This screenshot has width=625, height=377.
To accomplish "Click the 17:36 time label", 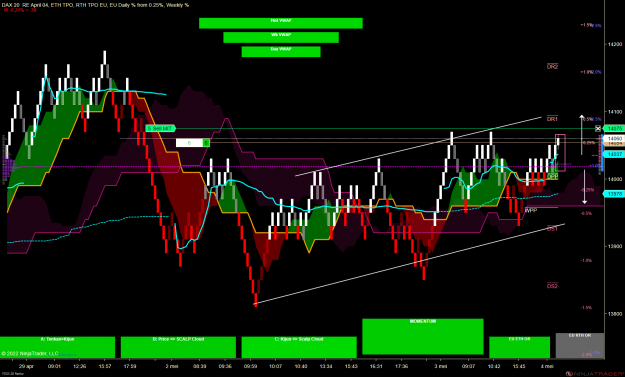I will (401, 366).
